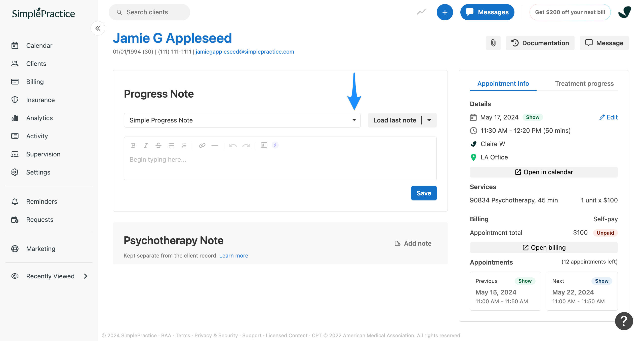Expand the Recently Viewed chevron
The width and height of the screenshot is (644, 341).
click(86, 276)
